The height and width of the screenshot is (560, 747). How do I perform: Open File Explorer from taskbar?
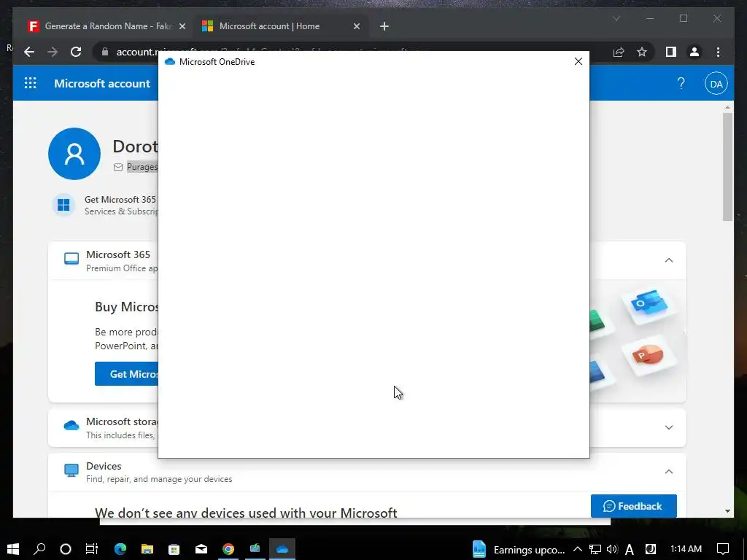click(x=147, y=549)
